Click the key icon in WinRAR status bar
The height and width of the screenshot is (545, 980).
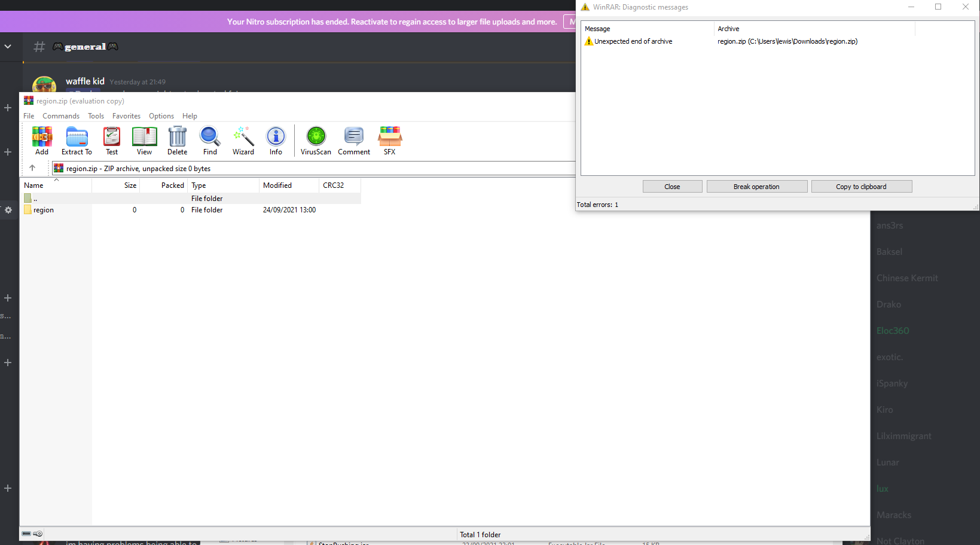tap(38, 534)
